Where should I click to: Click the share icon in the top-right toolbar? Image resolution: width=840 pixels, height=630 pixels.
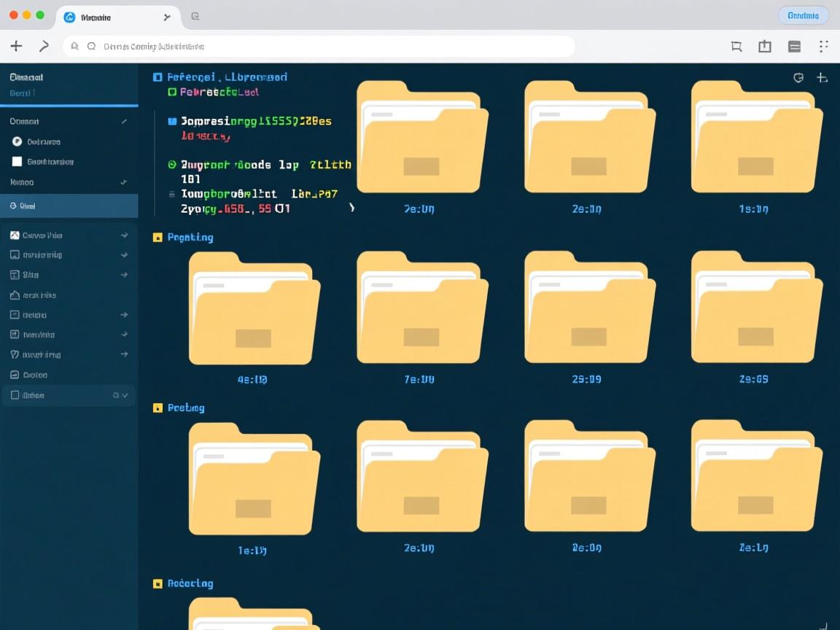click(764, 47)
